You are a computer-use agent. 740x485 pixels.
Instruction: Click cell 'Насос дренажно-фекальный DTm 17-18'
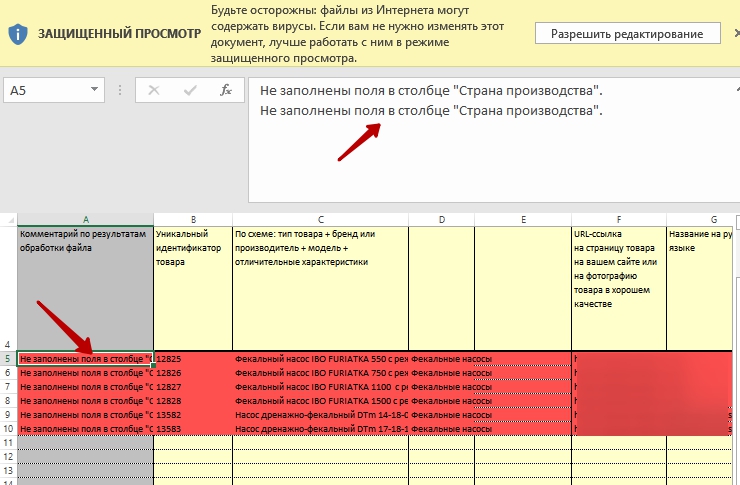click(320, 429)
